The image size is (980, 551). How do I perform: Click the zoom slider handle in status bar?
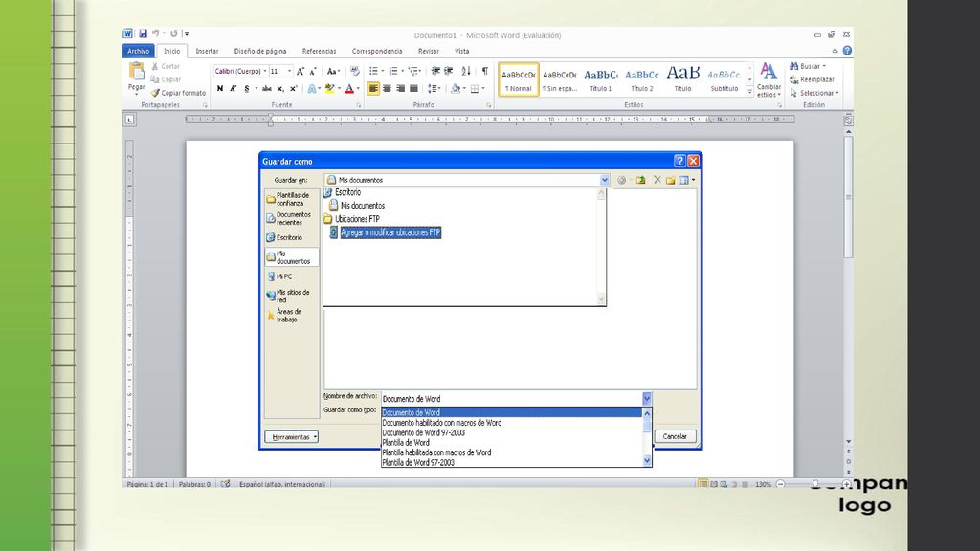coord(815,484)
